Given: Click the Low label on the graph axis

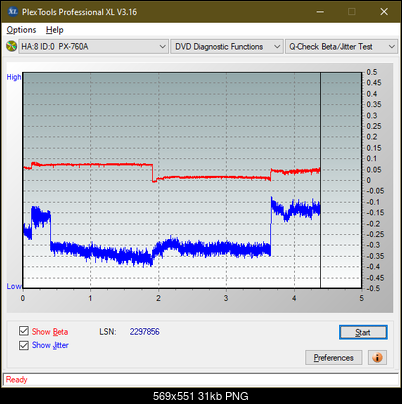Looking at the screenshot, I should click(x=14, y=286).
